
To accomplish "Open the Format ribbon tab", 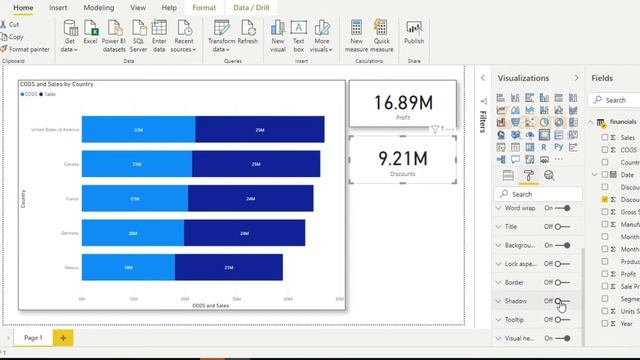I will coord(204,7).
